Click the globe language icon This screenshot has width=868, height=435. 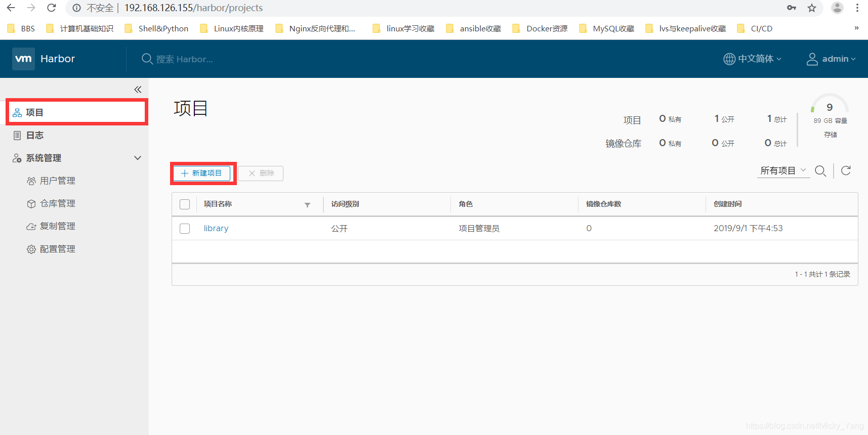[729, 59]
